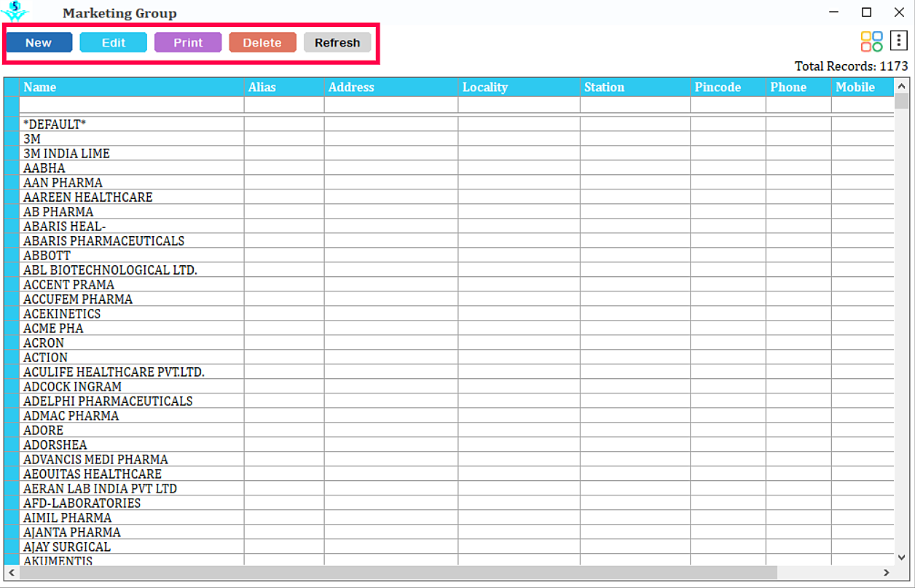Click the vertical scrollbar down arrow
The width and height of the screenshot is (915, 588).
point(901,558)
